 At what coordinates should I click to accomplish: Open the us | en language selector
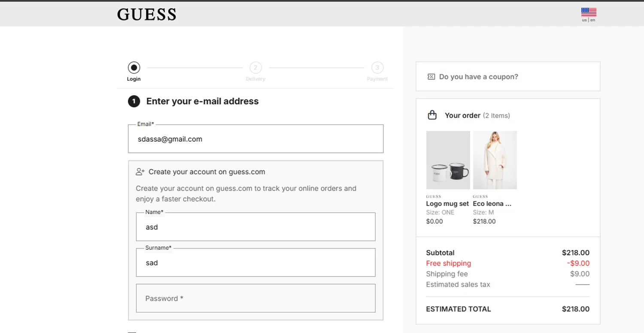tap(589, 20)
